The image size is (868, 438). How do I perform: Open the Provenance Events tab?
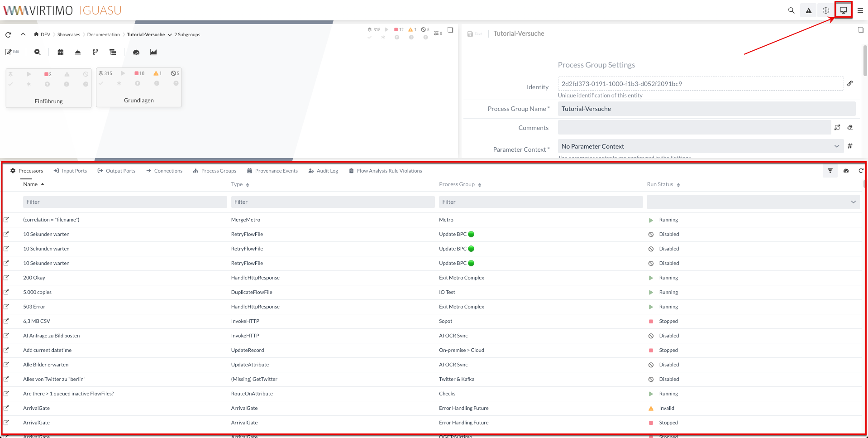[x=272, y=171]
